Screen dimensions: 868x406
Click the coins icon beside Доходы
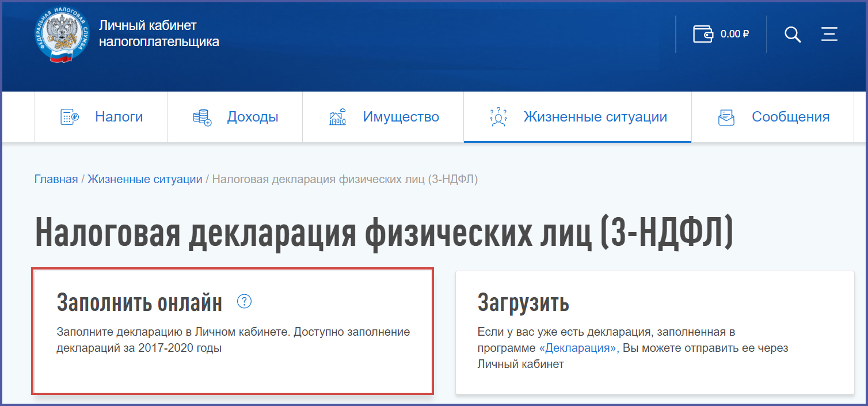click(202, 117)
